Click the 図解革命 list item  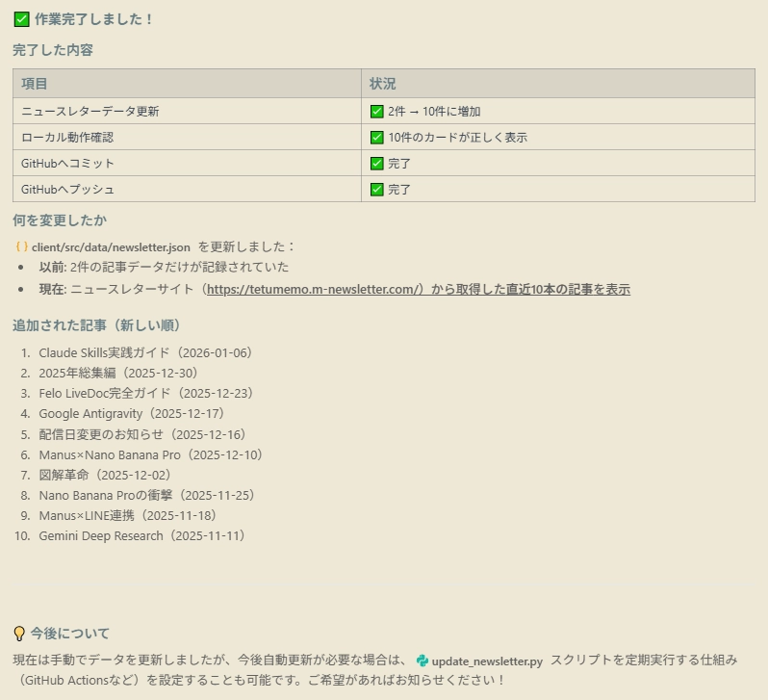(105, 475)
